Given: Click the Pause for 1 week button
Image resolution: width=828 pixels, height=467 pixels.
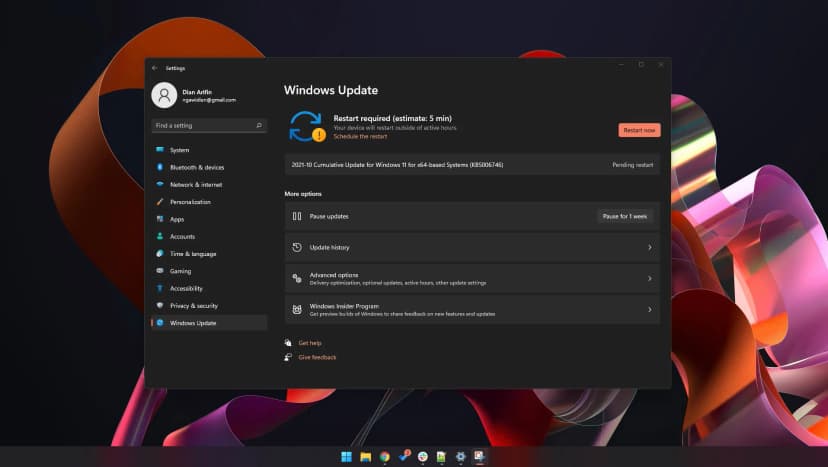Looking at the screenshot, I should (x=625, y=216).
